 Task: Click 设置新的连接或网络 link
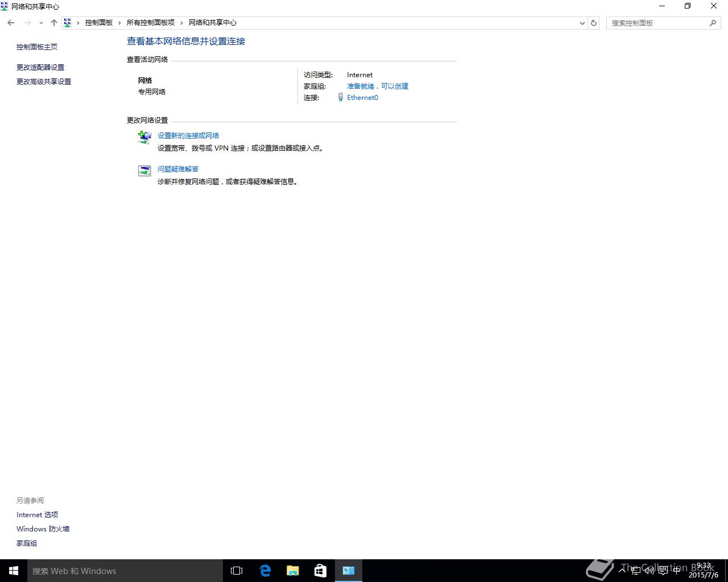[x=188, y=136]
